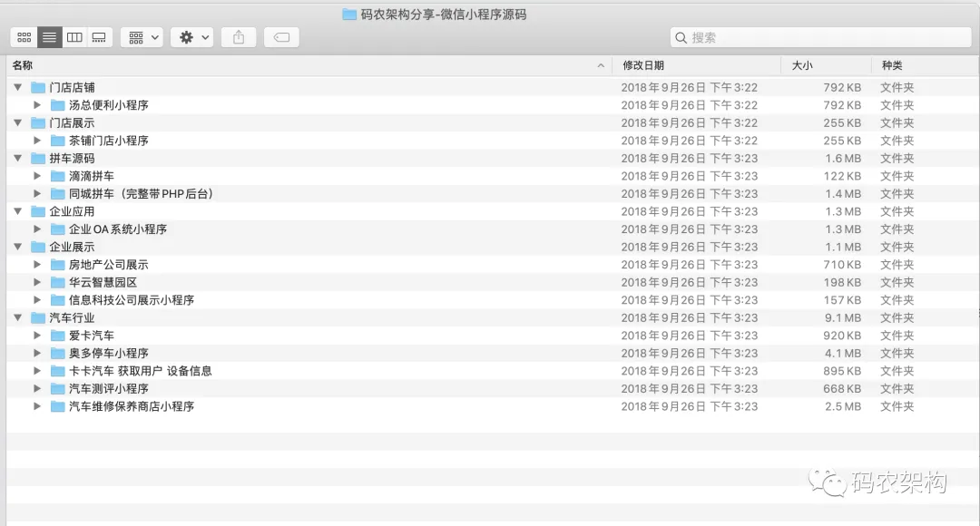Select the 门店展示 folder icon
Screen dimensions: 980x526
point(38,122)
